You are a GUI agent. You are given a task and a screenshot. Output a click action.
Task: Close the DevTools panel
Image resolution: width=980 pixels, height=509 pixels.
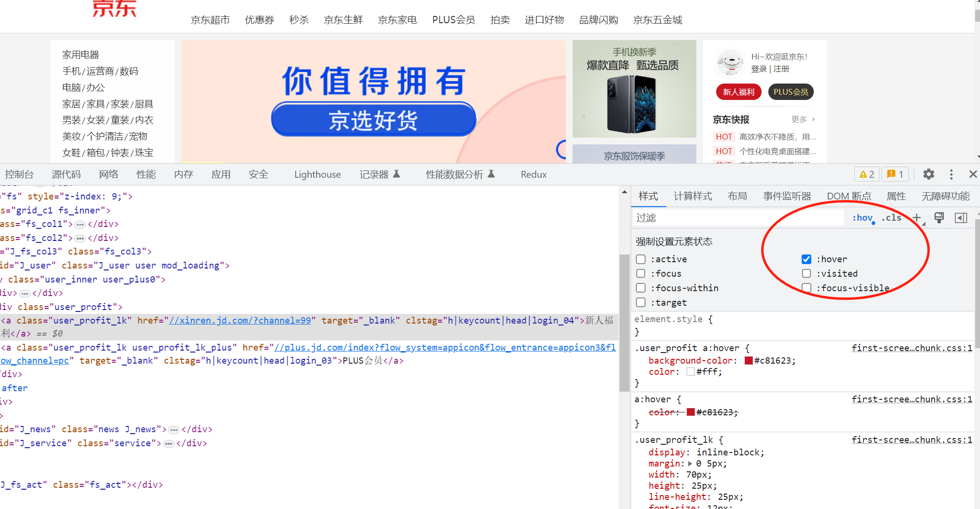pos(973,174)
